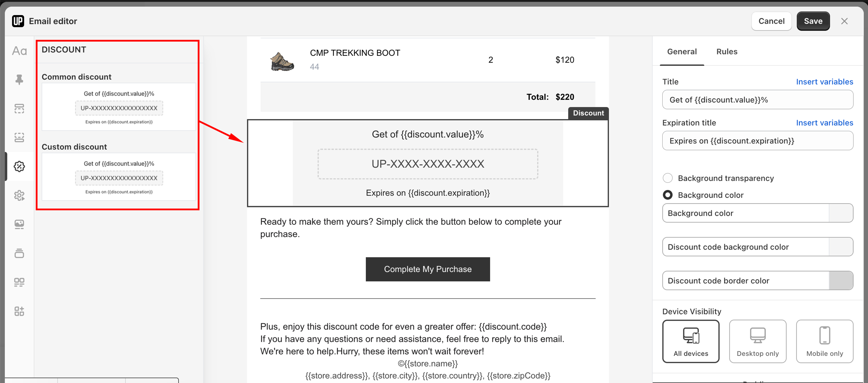Select the Background color radio button
Image resolution: width=868 pixels, height=383 pixels.
click(x=668, y=195)
